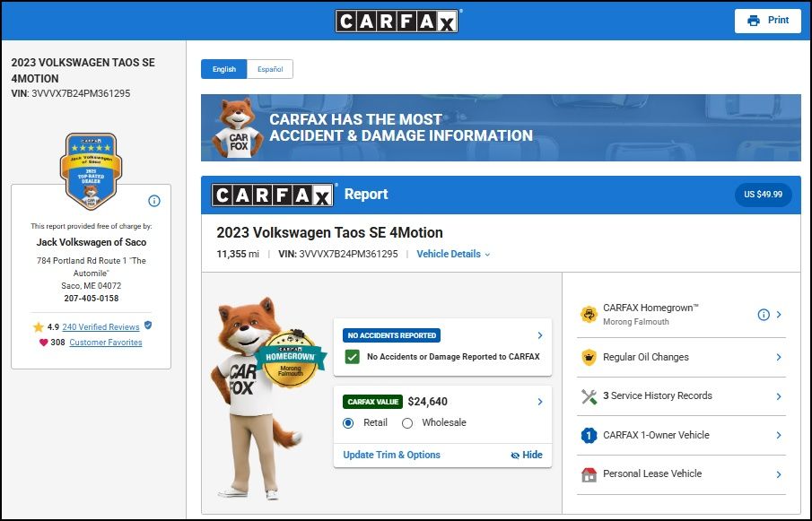Click the Print button
Image resolution: width=812 pixels, height=521 pixels.
pos(767,21)
